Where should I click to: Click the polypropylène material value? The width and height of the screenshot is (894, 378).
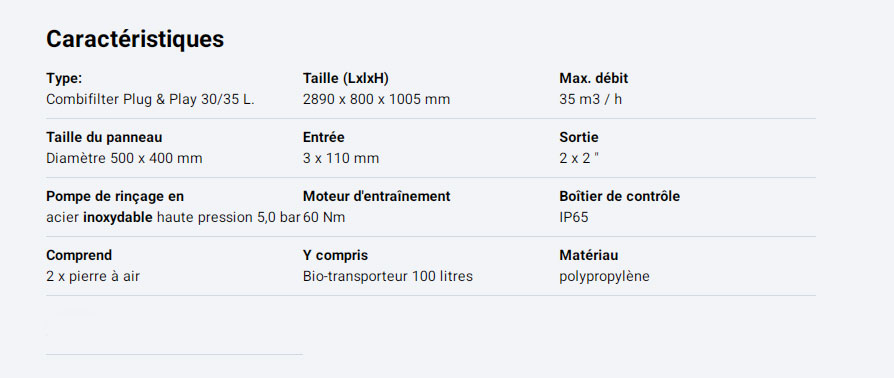tap(604, 277)
